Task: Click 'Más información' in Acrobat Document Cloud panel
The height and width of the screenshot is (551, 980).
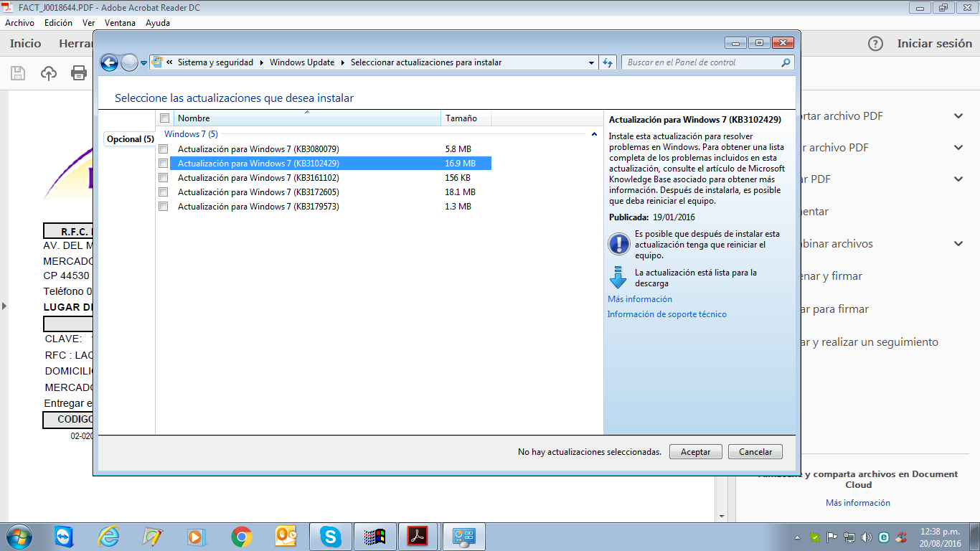Action: (858, 503)
